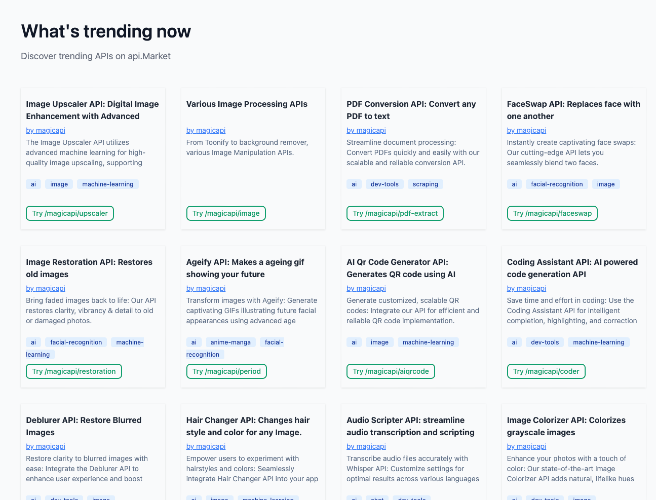656x500 pixels.
Task: Click by magicapi link under Coding Assistant API
Action: 527,289
